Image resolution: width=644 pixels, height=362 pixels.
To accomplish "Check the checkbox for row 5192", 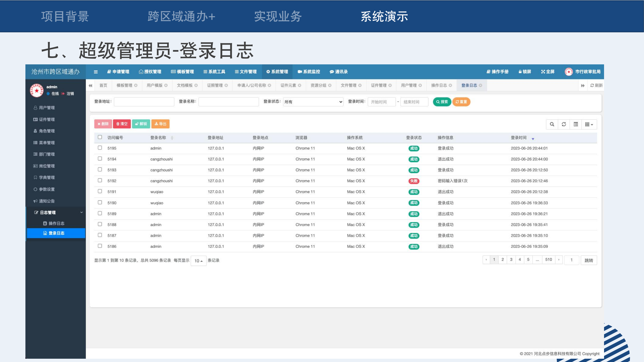I will click(x=100, y=180).
